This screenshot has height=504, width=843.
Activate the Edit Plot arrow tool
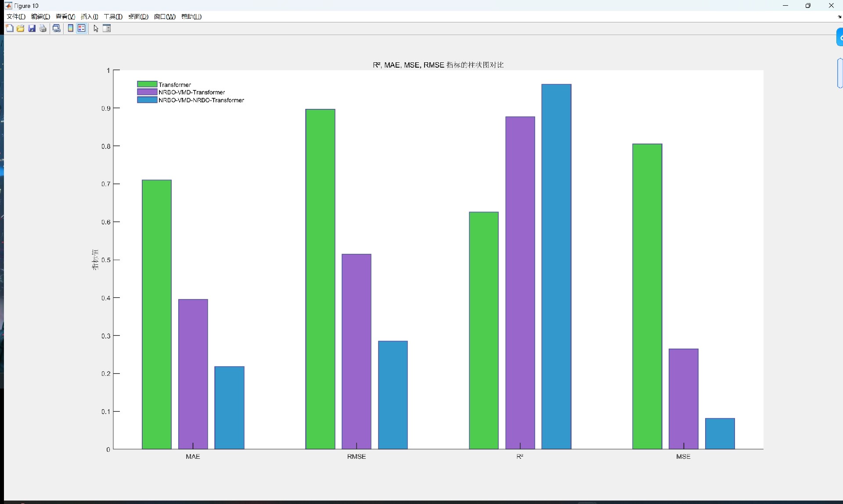click(x=96, y=29)
